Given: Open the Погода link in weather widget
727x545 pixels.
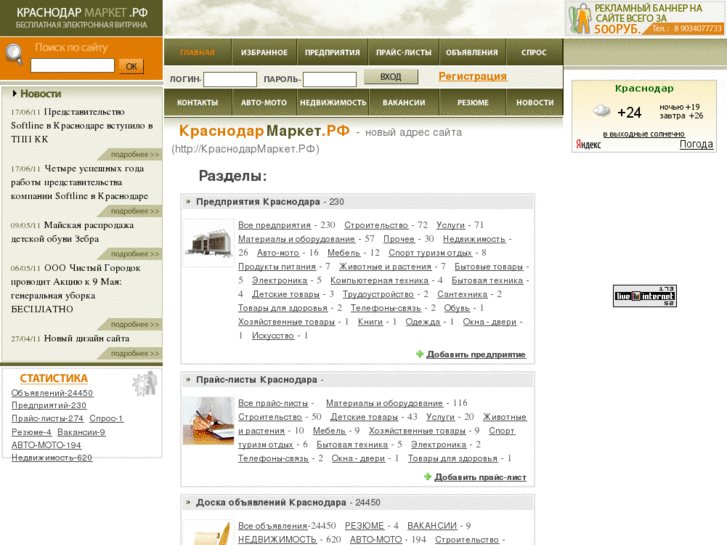Looking at the screenshot, I should coord(696,144).
